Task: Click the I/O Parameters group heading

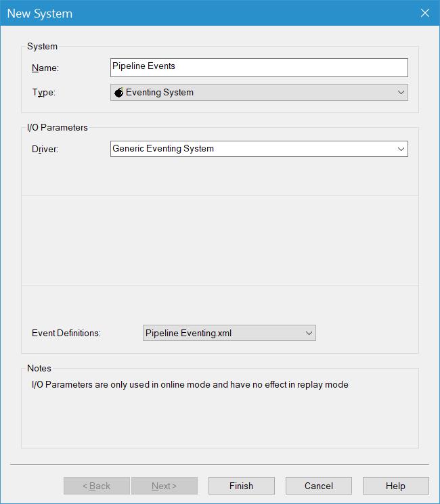Action: click(58, 127)
